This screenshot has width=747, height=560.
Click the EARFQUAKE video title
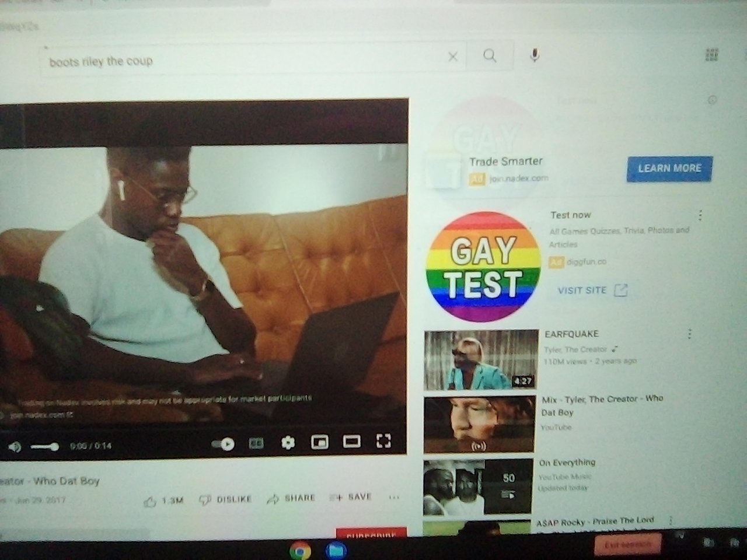coord(571,334)
